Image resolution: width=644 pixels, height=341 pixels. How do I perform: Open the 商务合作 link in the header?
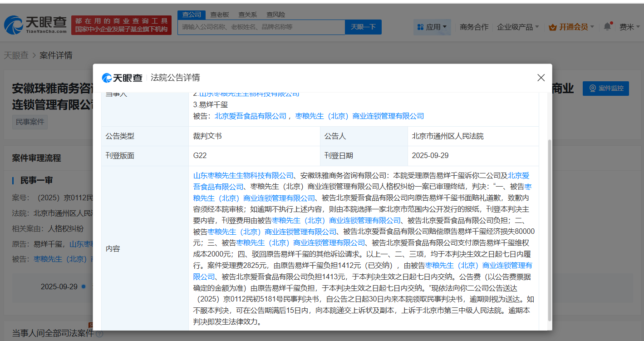pos(474,27)
